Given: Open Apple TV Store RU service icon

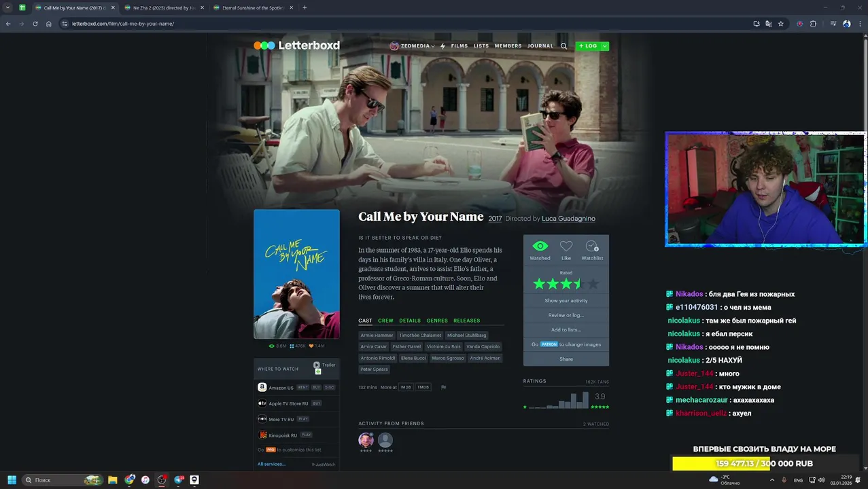Looking at the screenshot, I should click(x=262, y=403).
